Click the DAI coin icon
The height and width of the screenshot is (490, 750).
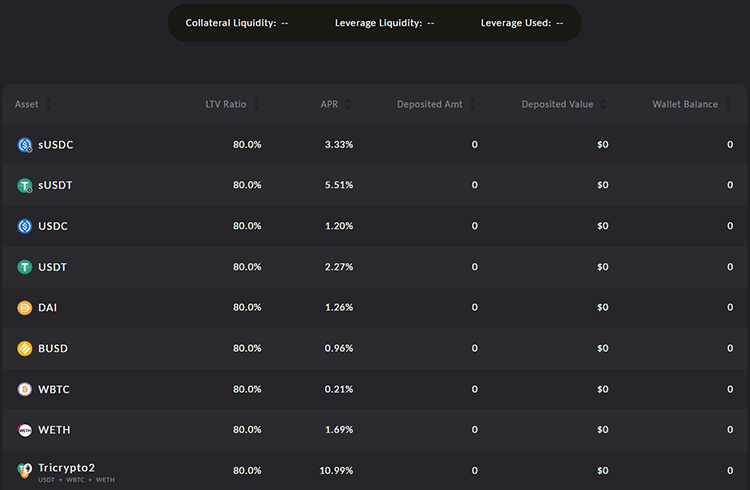coord(25,308)
